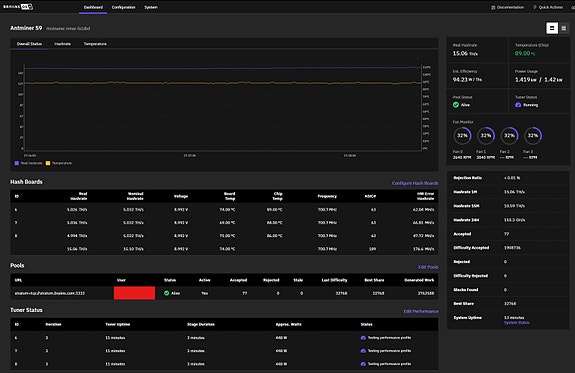Click hash board ID 8 row

click(x=224, y=236)
